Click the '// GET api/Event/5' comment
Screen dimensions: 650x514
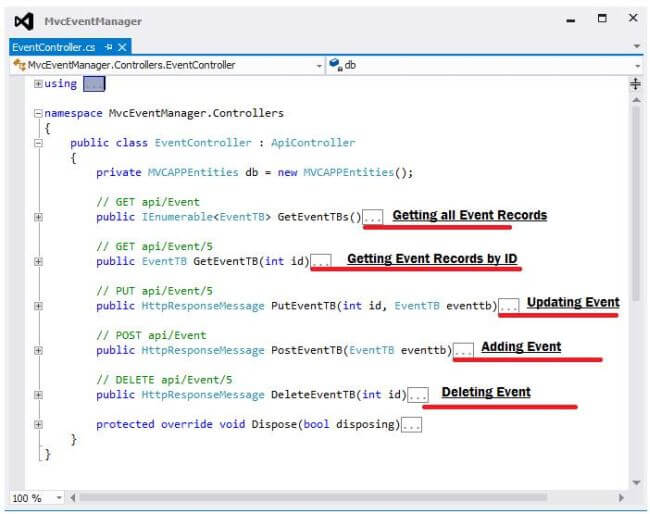(x=154, y=247)
